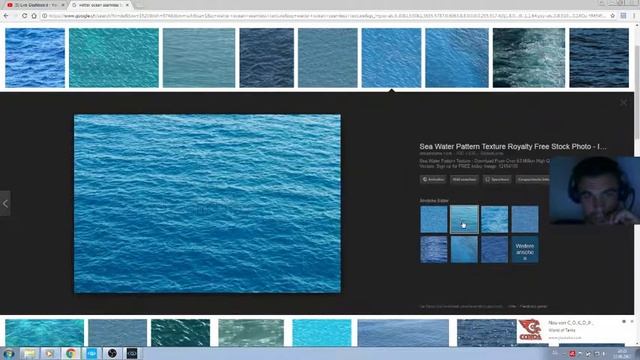Open the fifth top-row result, gray-blue water
This screenshot has width=640, height=360.
[x=327, y=58]
